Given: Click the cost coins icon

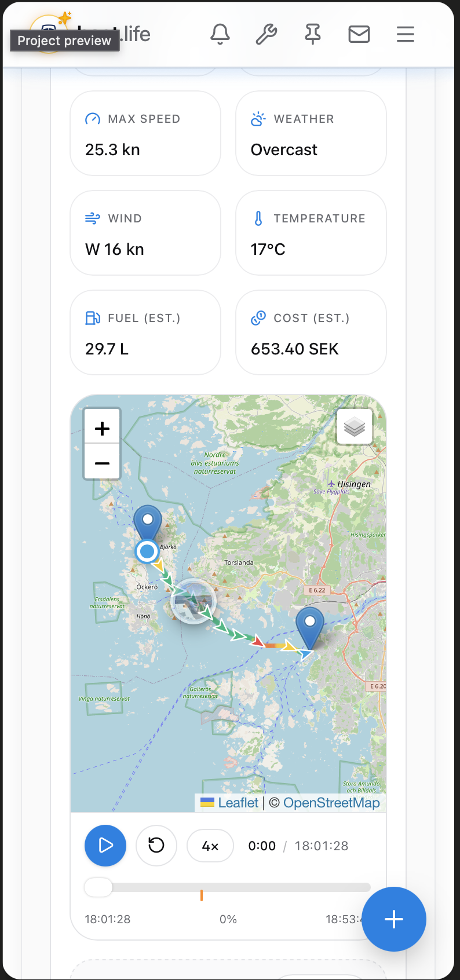Looking at the screenshot, I should pyautogui.click(x=258, y=318).
